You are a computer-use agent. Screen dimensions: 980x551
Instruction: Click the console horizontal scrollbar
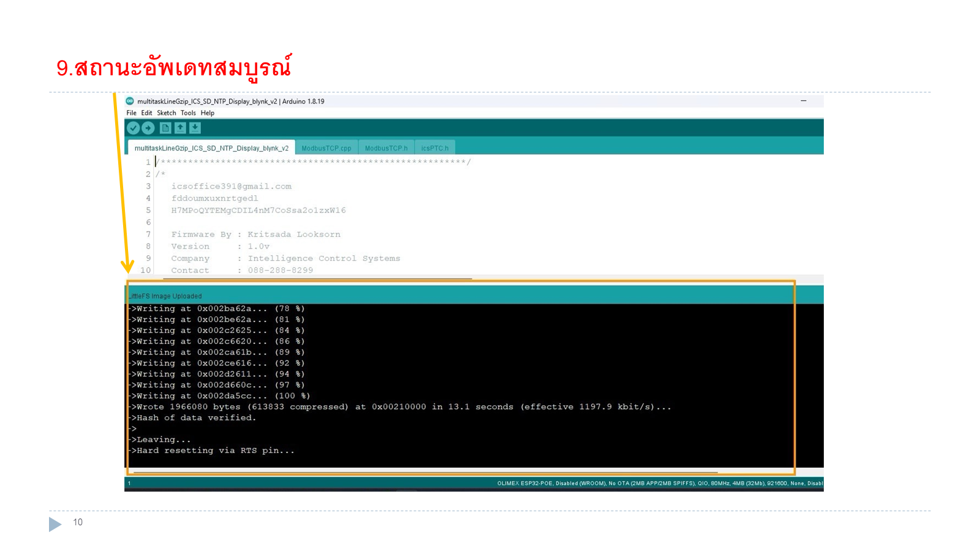tap(425, 473)
